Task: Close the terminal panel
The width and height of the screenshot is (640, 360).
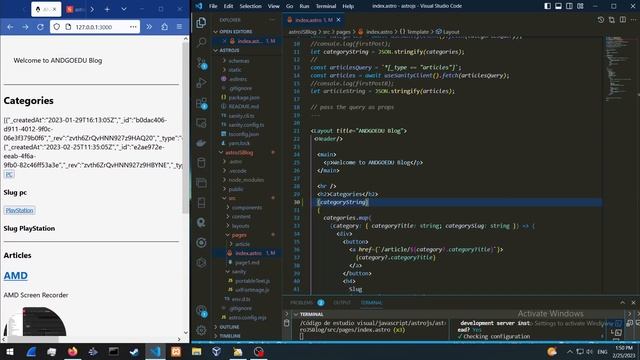Action: (x=633, y=302)
